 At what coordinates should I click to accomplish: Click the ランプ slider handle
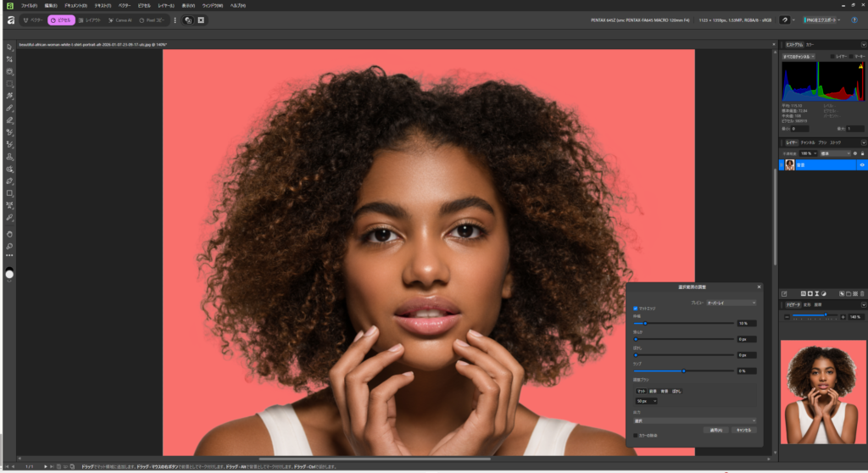[x=683, y=370]
